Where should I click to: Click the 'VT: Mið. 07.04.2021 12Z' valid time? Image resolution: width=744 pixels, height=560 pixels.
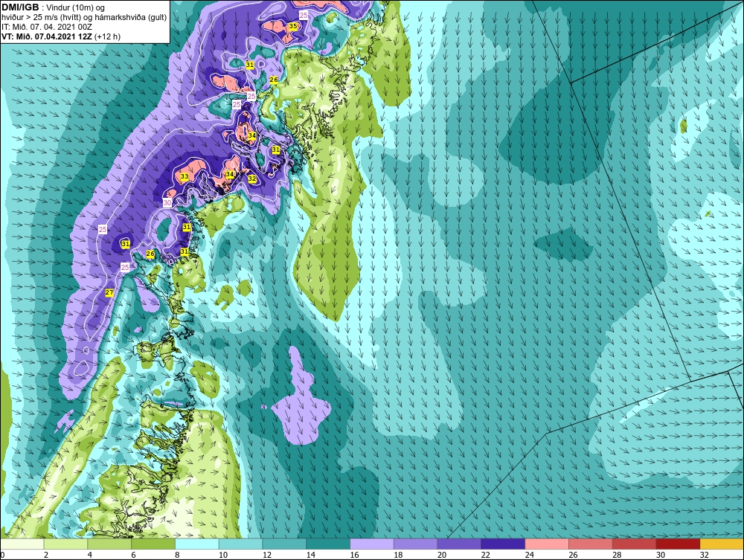pos(47,36)
